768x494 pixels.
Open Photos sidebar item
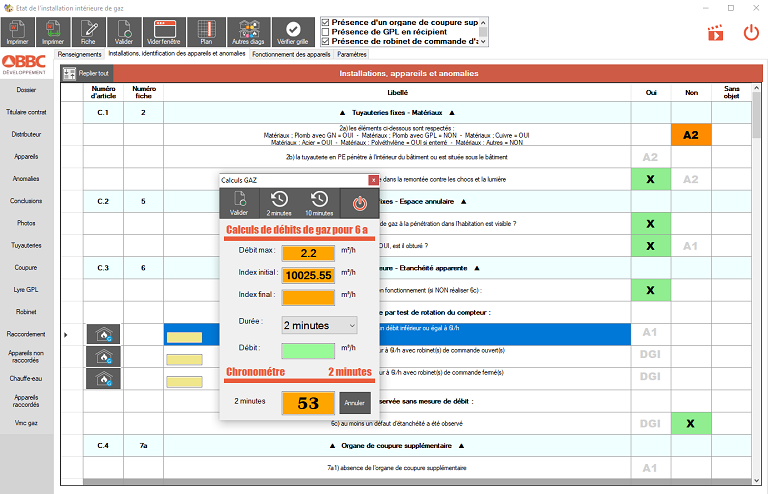26,223
